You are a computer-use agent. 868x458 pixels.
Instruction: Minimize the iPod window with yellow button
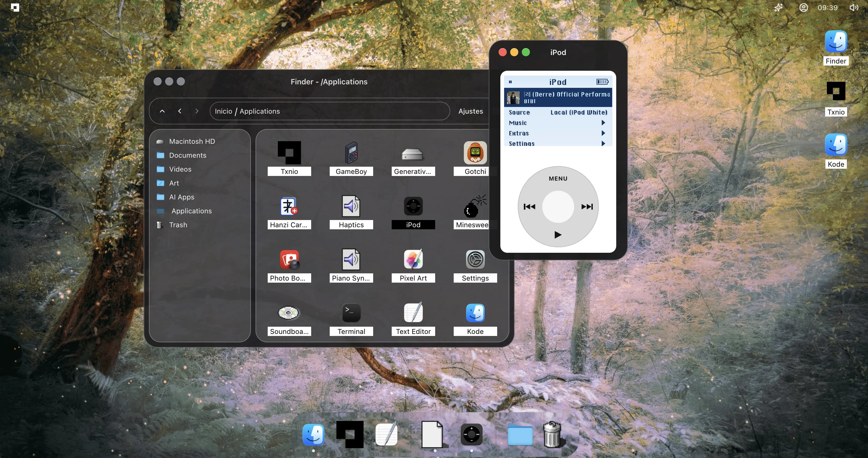click(514, 52)
